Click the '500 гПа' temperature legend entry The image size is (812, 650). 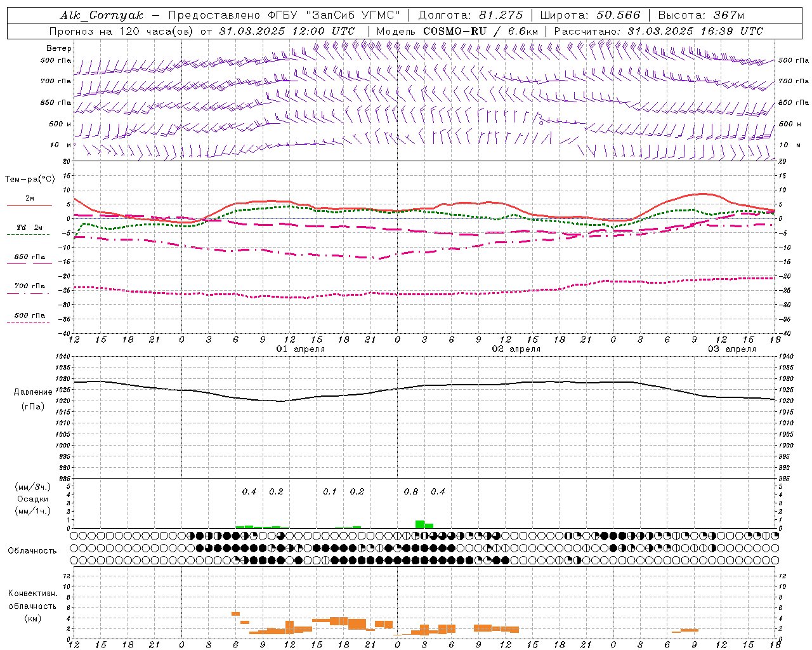tap(30, 315)
